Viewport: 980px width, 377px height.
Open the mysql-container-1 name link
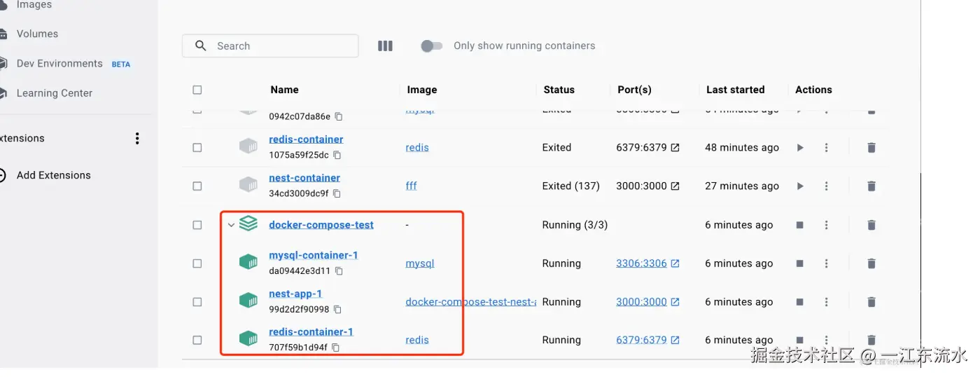coord(313,255)
